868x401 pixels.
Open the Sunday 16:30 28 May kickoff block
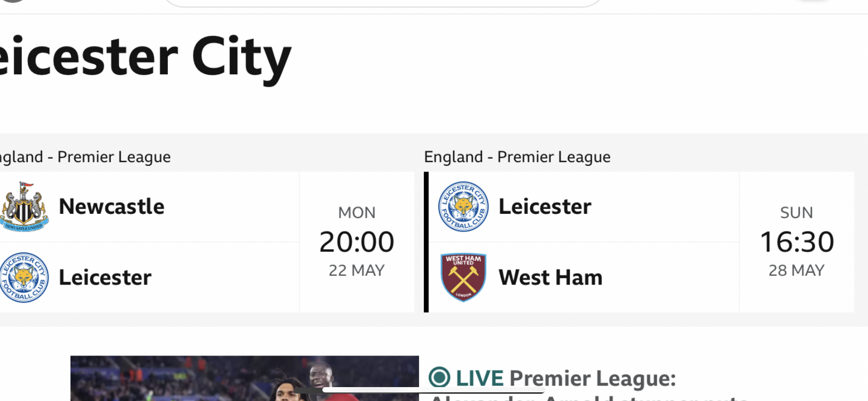797,242
